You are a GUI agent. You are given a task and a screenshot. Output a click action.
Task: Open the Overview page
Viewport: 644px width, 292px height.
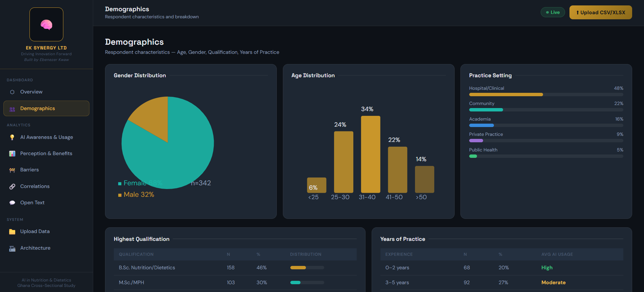click(x=46, y=92)
